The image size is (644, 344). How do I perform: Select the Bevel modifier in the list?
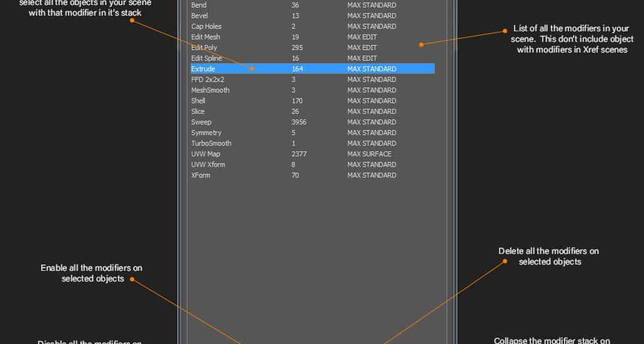[x=200, y=16]
